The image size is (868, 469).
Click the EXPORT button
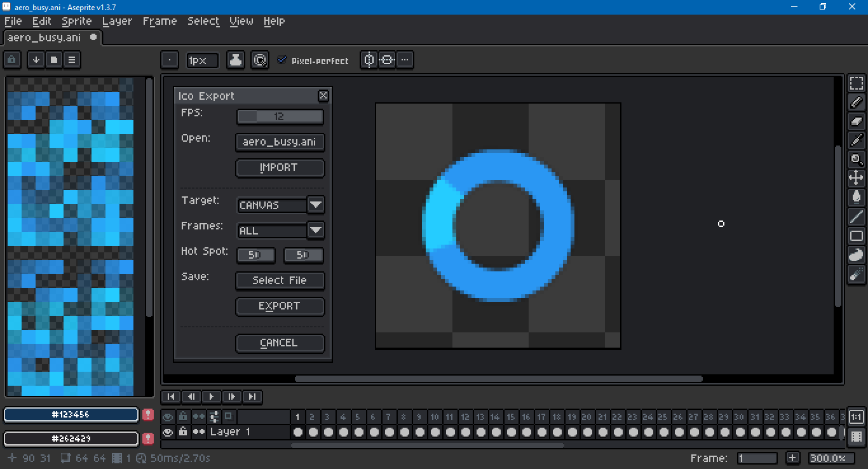[280, 306]
